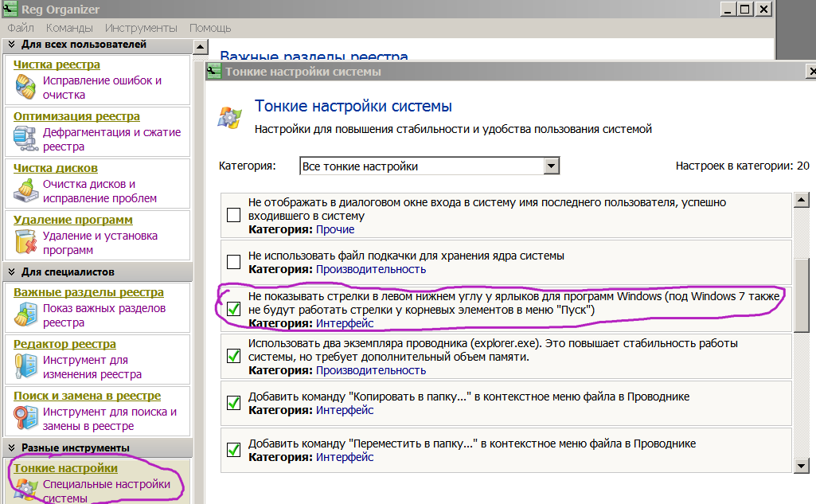The width and height of the screenshot is (816, 504).
Task: Click 'Настроек в категории: 20' counter text
Action: click(x=743, y=166)
